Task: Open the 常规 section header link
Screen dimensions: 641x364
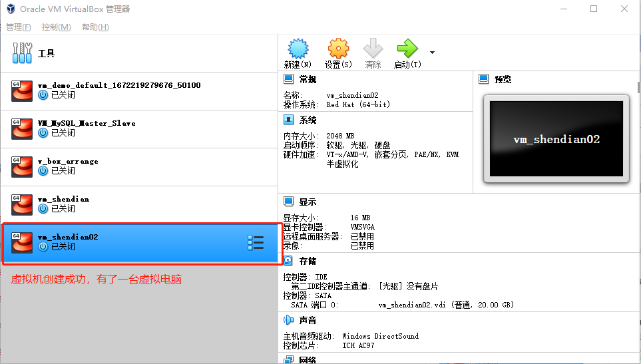Action: click(308, 79)
